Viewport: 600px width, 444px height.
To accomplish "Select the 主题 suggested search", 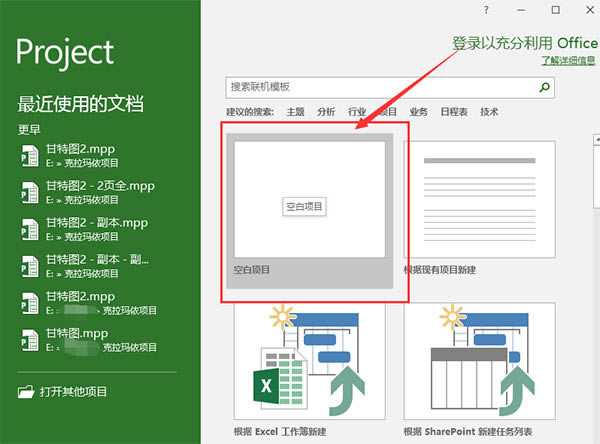I will click(x=295, y=112).
